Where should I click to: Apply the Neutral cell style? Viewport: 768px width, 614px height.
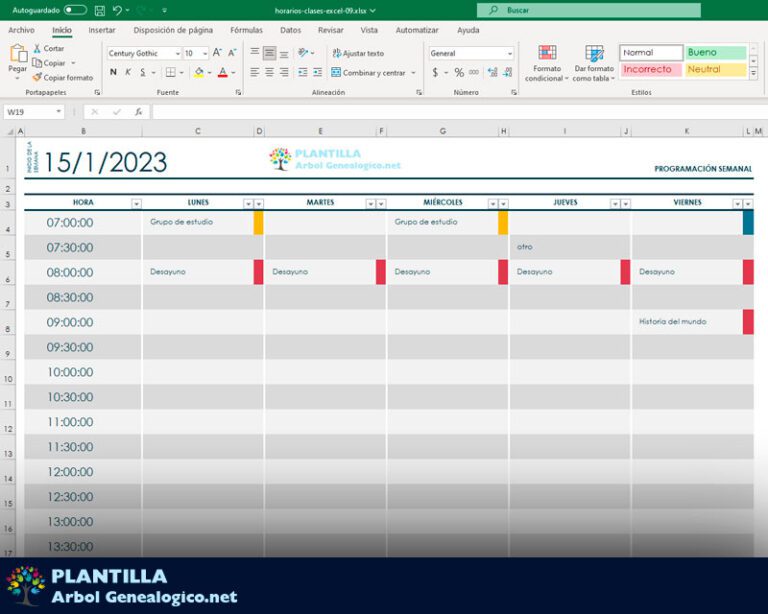pyautogui.click(x=716, y=69)
